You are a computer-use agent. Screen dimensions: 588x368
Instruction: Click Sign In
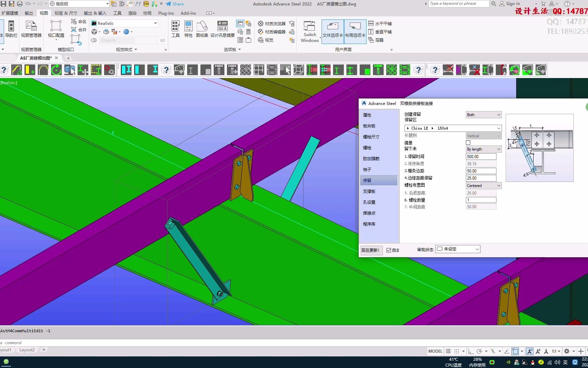(510, 4)
